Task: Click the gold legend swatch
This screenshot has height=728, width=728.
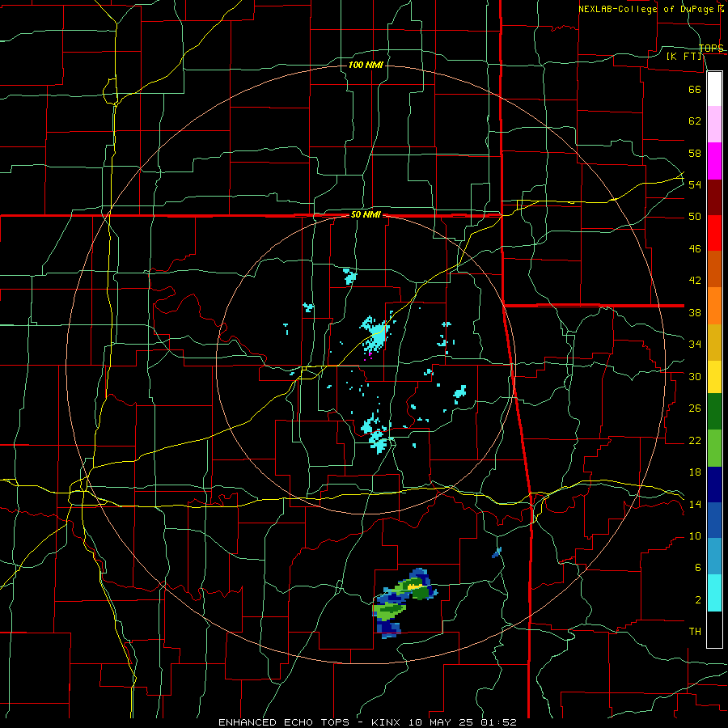Action: click(714, 342)
